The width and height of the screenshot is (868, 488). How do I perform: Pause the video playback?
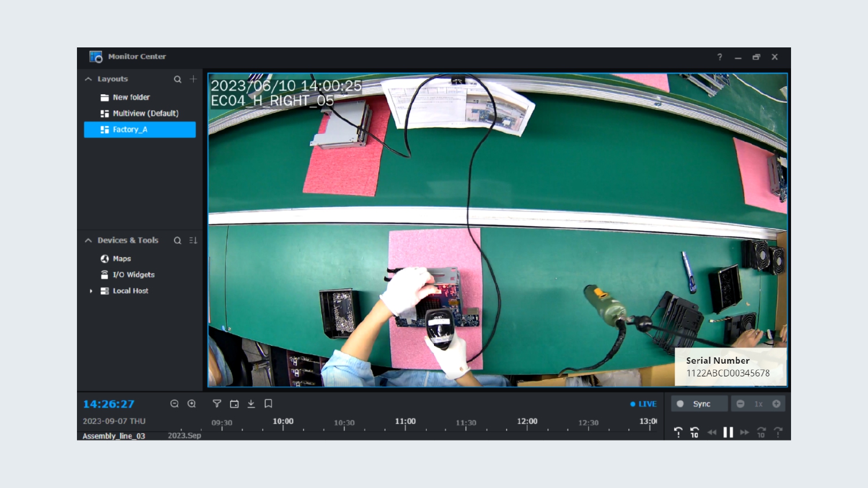[728, 432]
